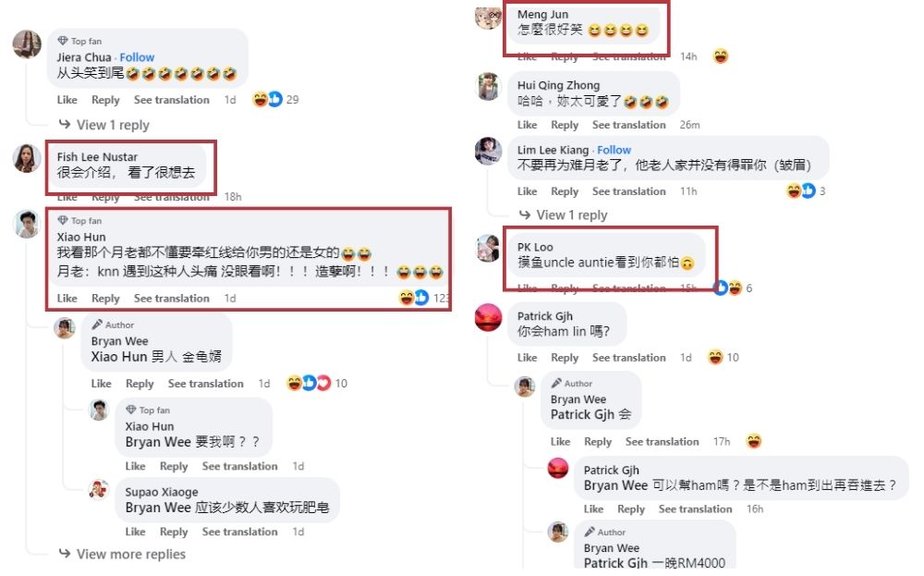Follow Lim Lee Kiang

pyautogui.click(x=614, y=150)
